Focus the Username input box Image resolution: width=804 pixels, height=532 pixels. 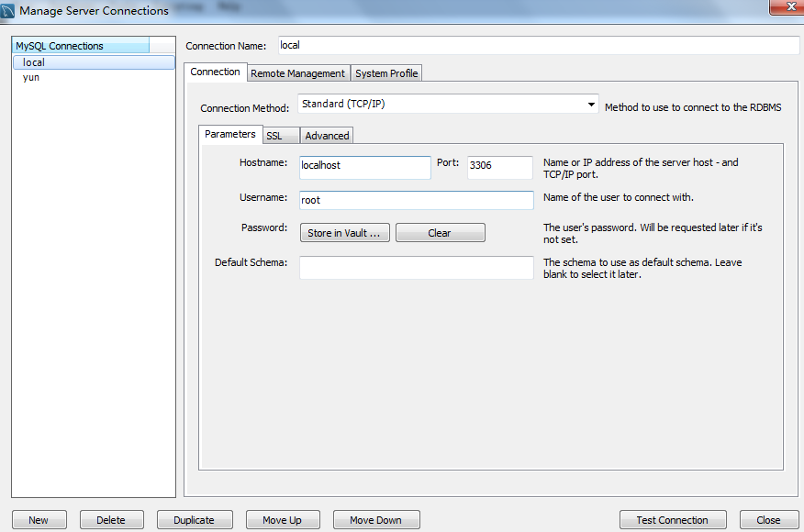point(417,200)
